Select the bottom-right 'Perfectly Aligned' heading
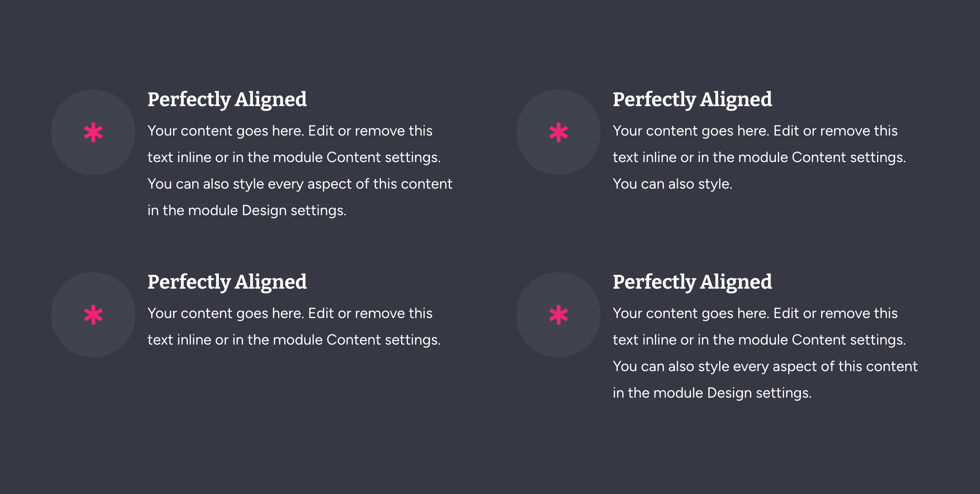Viewport: 980px width, 494px height. [693, 282]
